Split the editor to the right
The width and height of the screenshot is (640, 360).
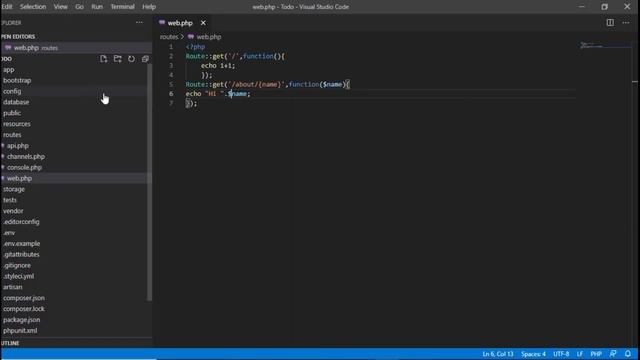coord(610,22)
